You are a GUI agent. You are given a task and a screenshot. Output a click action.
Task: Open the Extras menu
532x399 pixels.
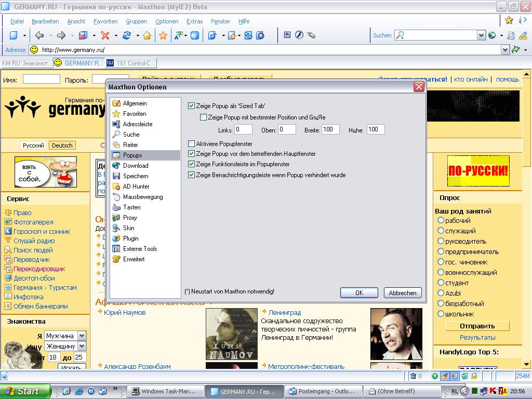coord(194,21)
